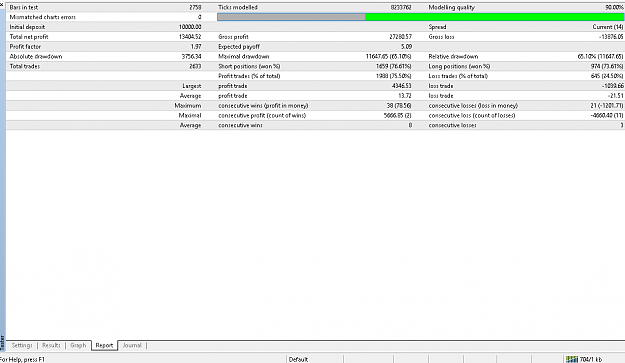625x363 pixels.
Task: Click the 'For Help, press F1' status text
Action: (x=23, y=359)
